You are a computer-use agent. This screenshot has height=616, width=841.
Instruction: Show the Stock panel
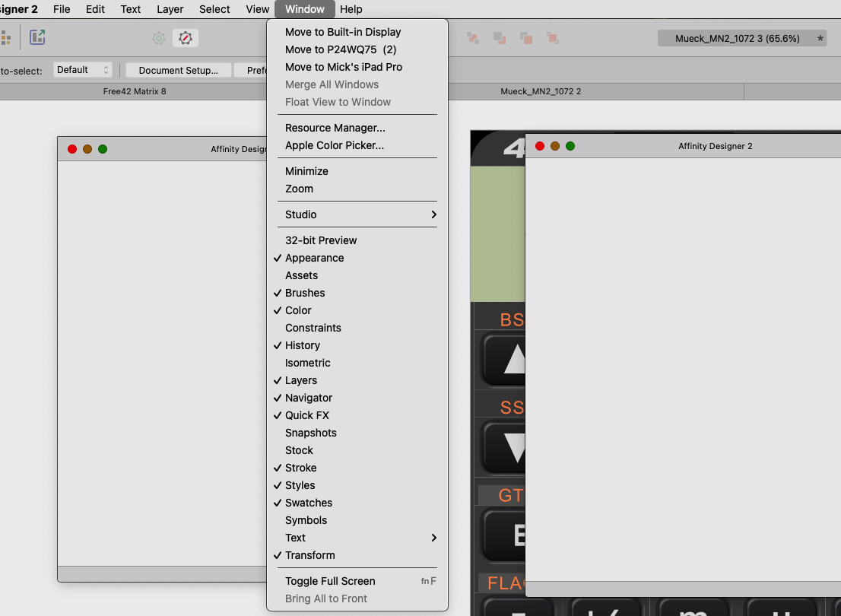coord(357,451)
